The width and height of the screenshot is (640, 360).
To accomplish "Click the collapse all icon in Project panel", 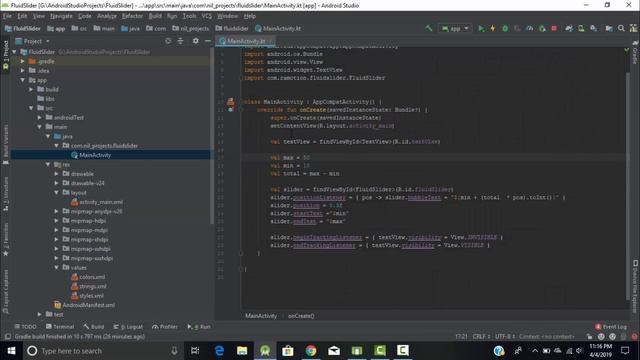I will tap(180, 41).
